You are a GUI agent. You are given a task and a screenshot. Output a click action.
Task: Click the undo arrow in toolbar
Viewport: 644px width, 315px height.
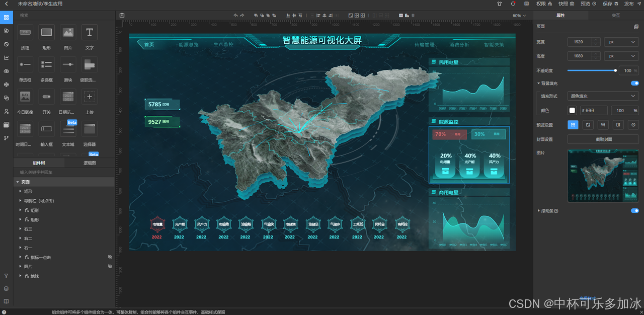click(x=235, y=16)
